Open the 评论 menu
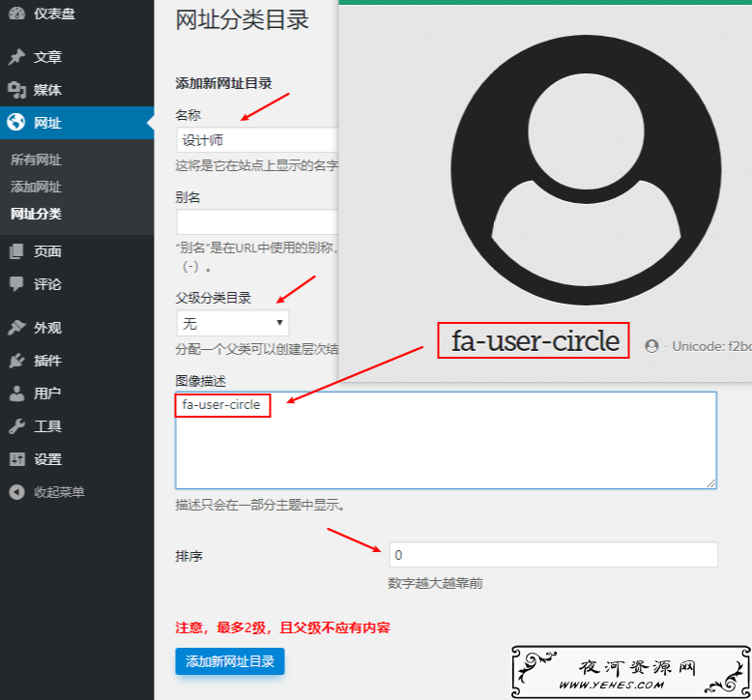Image resolution: width=752 pixels, height=700 pixels. tap(76, 284)
